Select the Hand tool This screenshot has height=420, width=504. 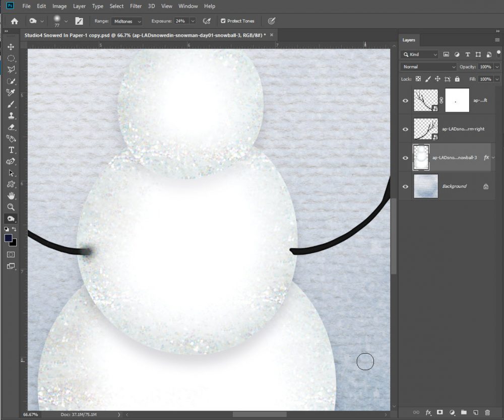(x=11, y=196)
